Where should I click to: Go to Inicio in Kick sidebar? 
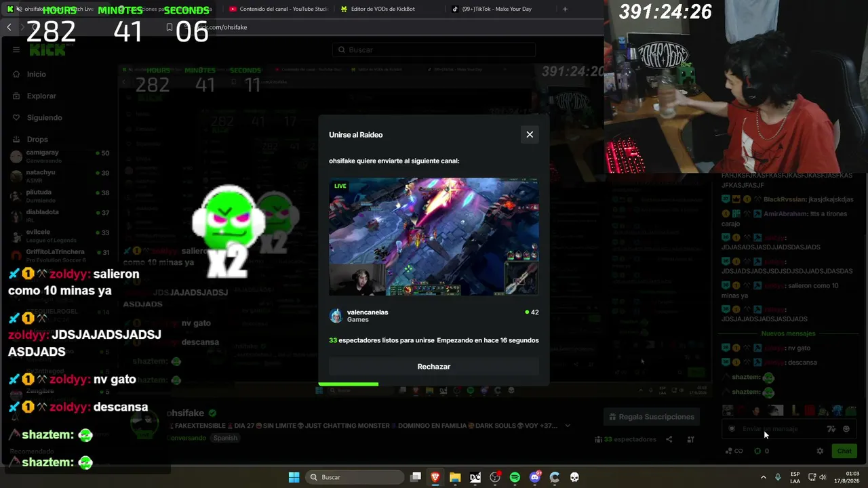click(37, 74)
